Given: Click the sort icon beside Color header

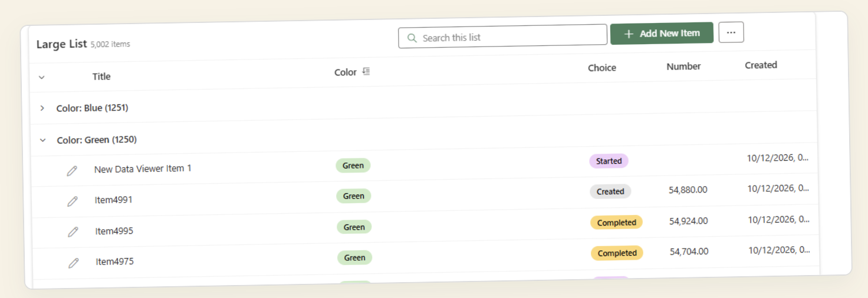Looking at the screenshot, I should (x=366, y=71).
